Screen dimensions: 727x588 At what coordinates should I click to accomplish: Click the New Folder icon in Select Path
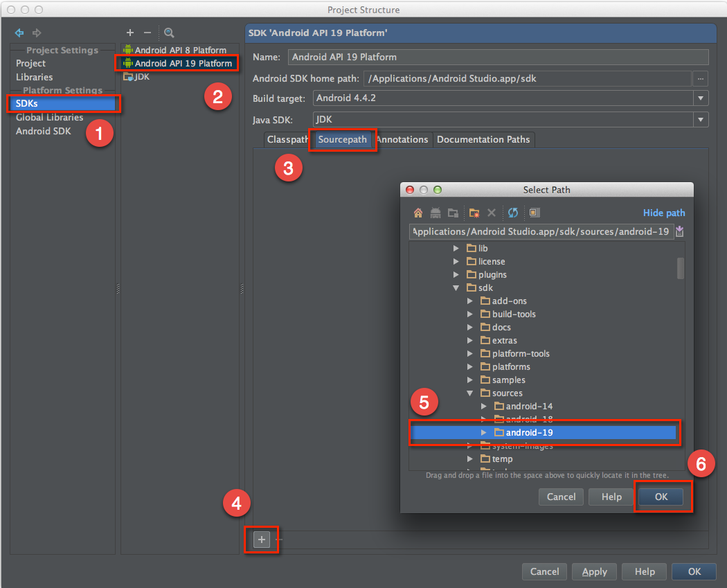point(474,213)
